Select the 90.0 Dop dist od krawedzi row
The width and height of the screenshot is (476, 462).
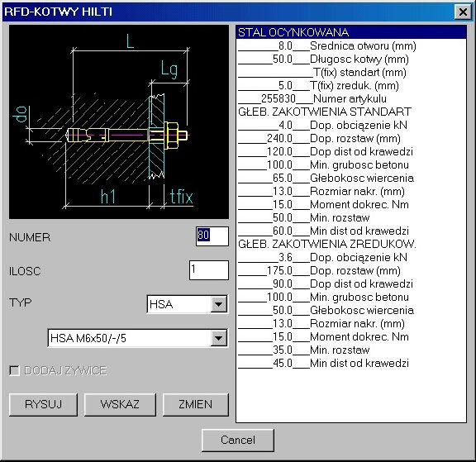click(x=351, y=283)
